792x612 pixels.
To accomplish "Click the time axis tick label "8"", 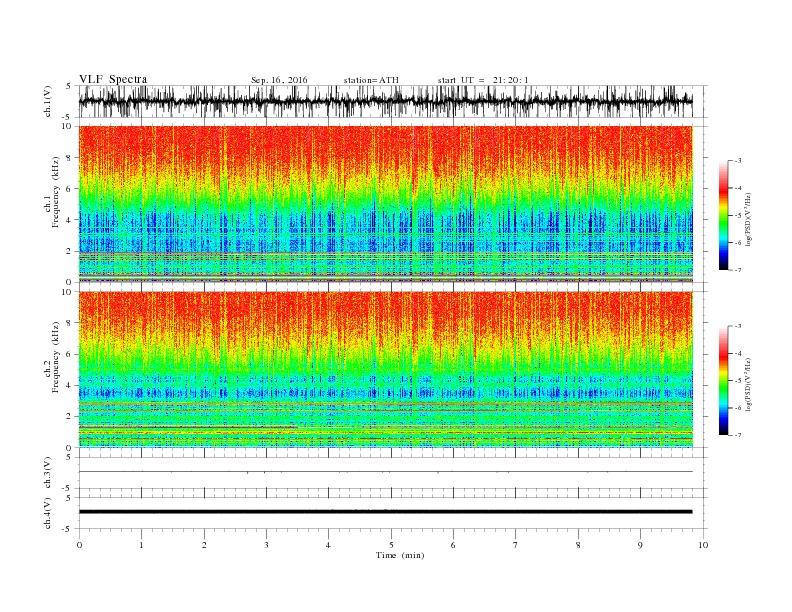I will [578, 545].
